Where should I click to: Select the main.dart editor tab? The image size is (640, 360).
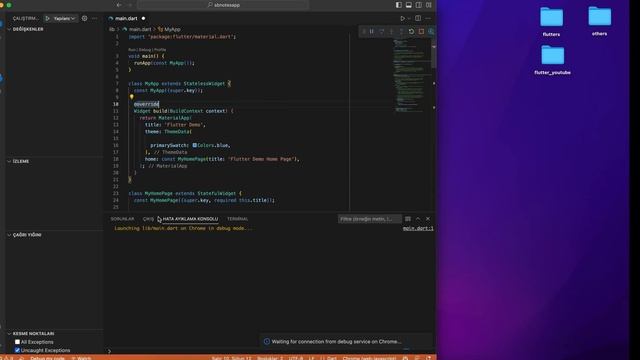coord(126,18)
